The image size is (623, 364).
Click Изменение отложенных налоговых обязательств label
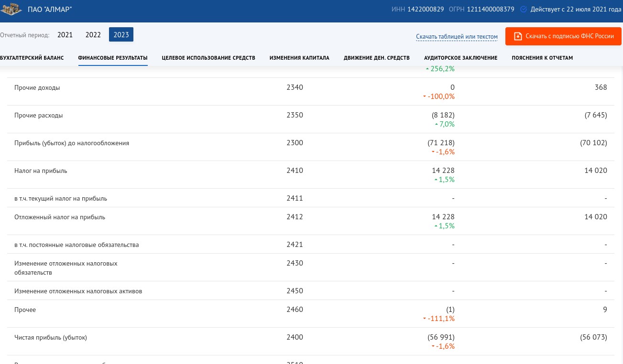click(66, 268)
